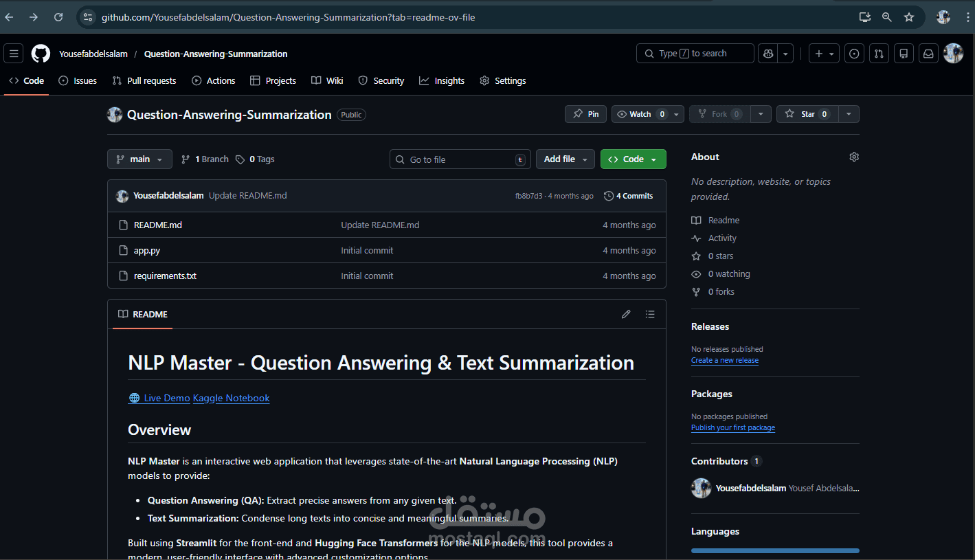
Task: Open the About settings gear icon
Action: pyautogui.click(x=854, y=157)
